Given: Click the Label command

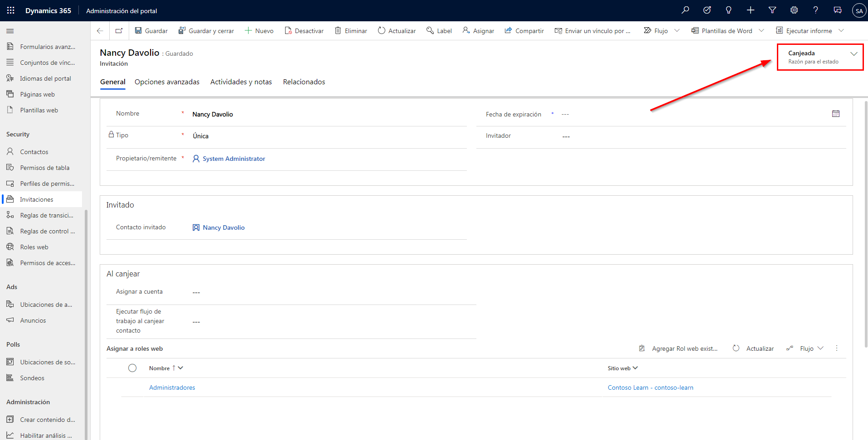Looking at the screenshot, I should (439, 31).
